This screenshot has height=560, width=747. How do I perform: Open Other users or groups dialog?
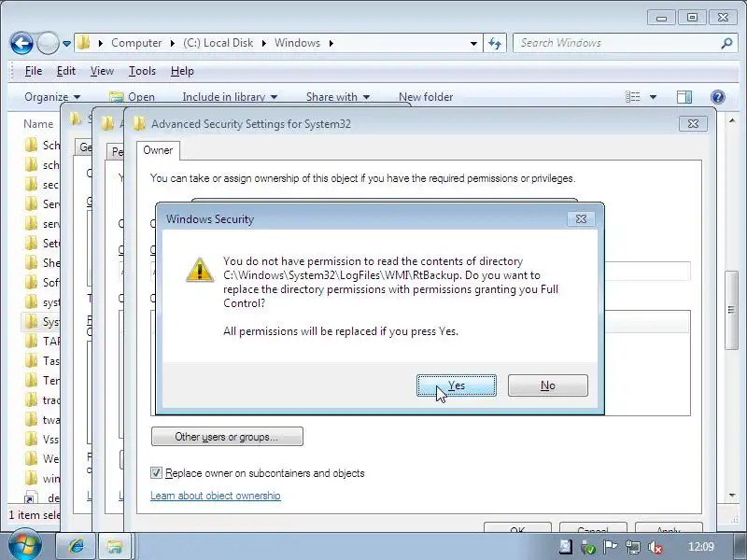[x=227, y=437]
